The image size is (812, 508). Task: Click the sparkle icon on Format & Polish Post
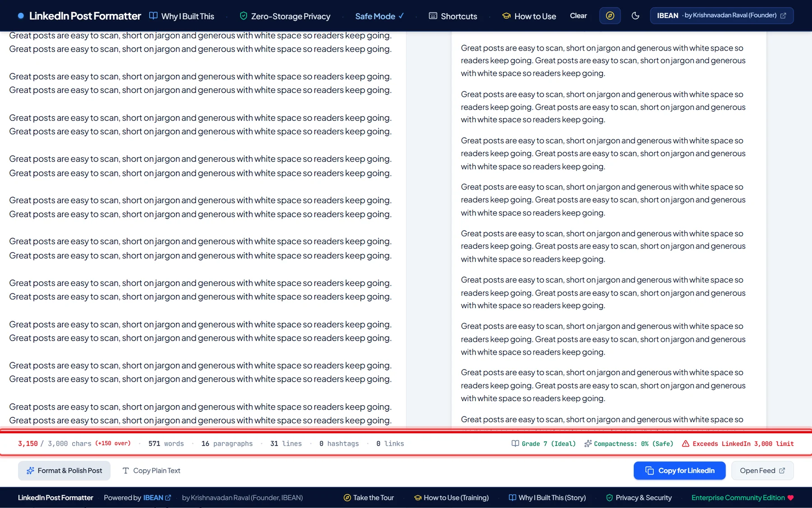pyautogui.click(x=30, y=471)
